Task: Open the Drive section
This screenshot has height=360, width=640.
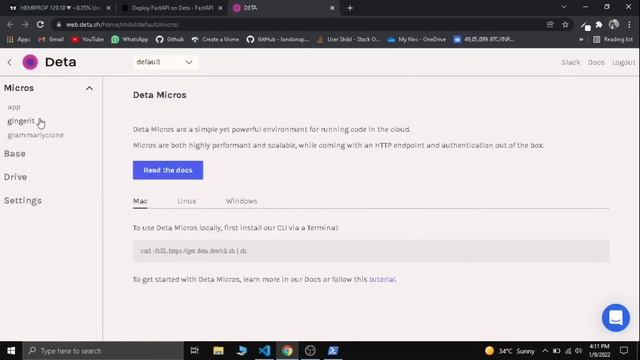Action: (16, 177)
